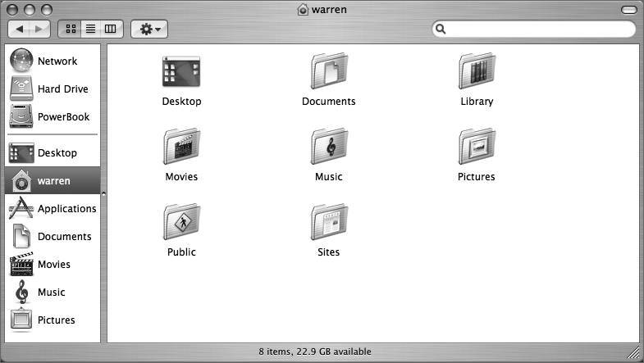
Task: Open Documents in the sidebar
Action: click(x=53, y=236)
